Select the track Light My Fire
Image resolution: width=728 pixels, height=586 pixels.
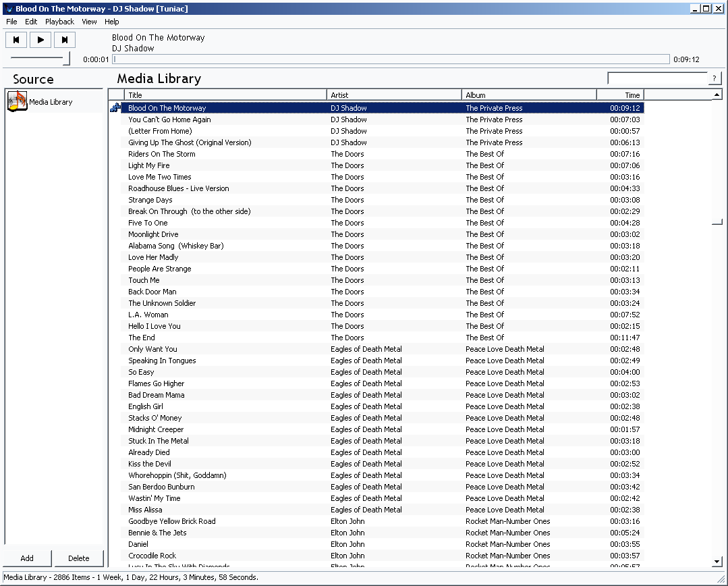pos(383,165)
